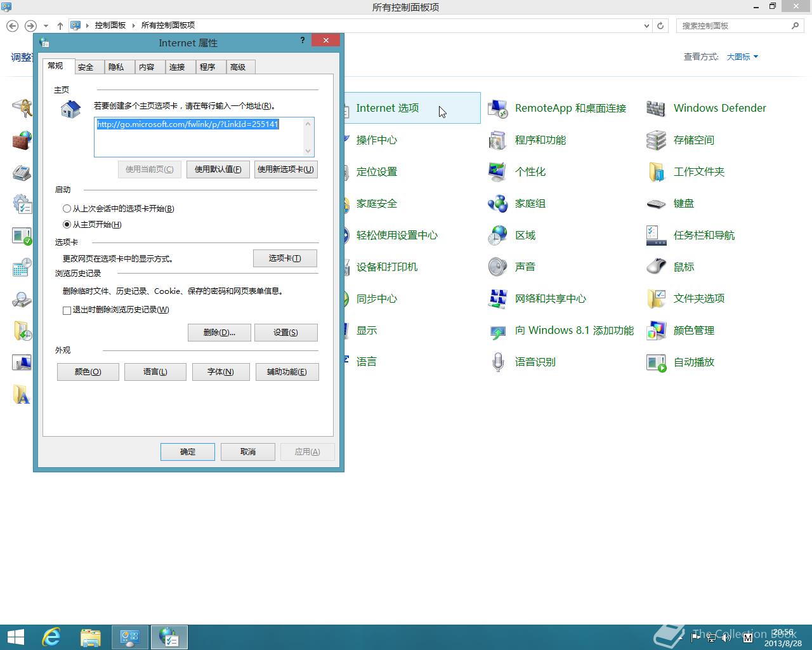This screenshot has width=812, height=650.
Task: Open the address bar history dropdown
Action: pyautogui.click(x=646, y=25)
